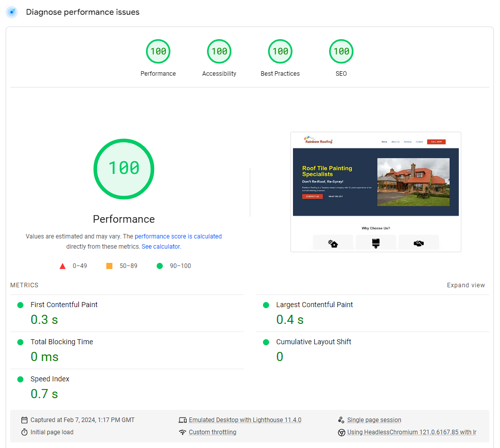500x448 pixels.
Task: Open the See calculator link
Action: [x=160, y=247]
